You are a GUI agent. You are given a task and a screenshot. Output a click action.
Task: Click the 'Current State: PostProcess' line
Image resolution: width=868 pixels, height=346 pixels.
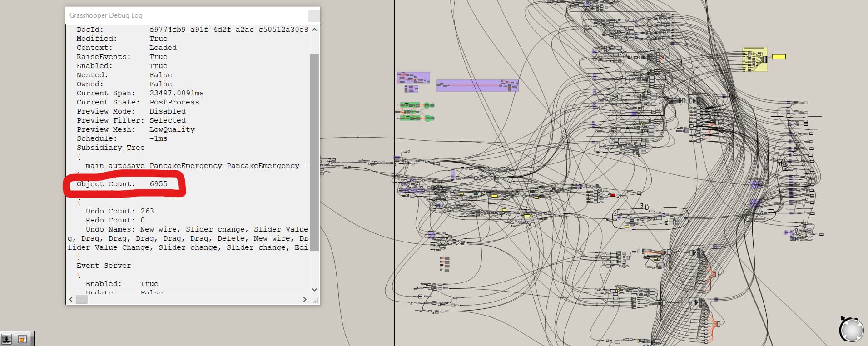click(138, 102)
